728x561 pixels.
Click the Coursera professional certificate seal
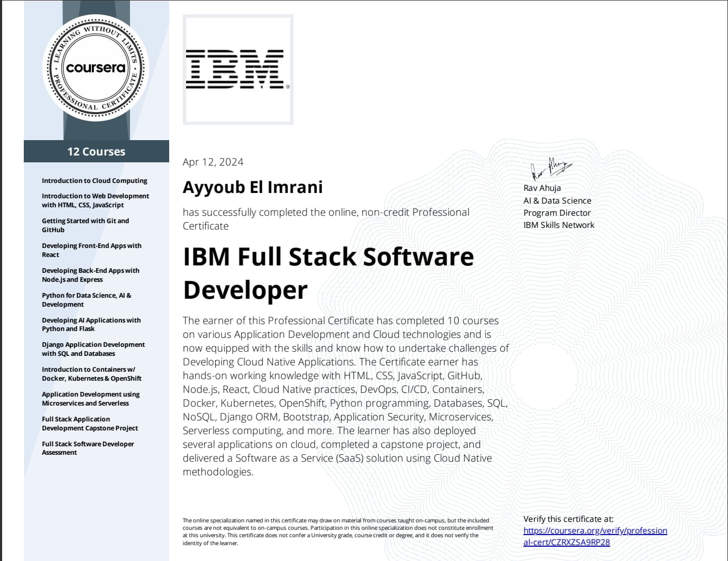tap(96, 68)
